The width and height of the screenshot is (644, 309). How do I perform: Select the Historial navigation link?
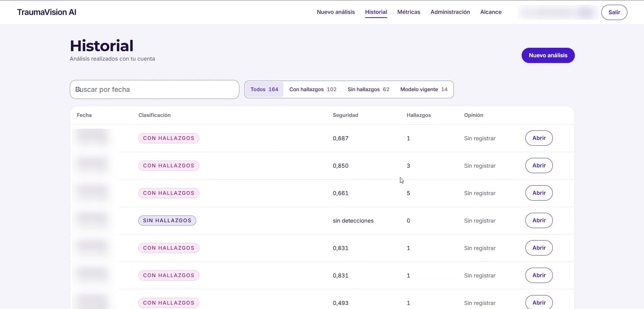coord(376,12)
